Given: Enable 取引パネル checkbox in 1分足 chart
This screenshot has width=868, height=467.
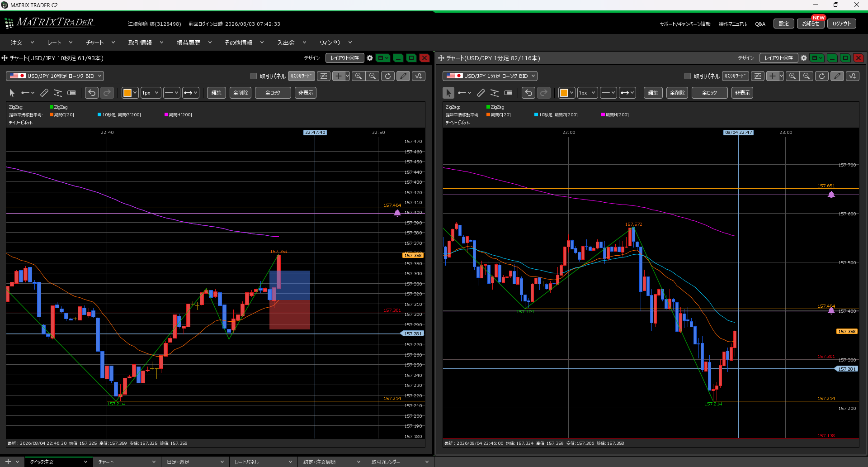Looking at the screenshot, I should click(688, 76).
